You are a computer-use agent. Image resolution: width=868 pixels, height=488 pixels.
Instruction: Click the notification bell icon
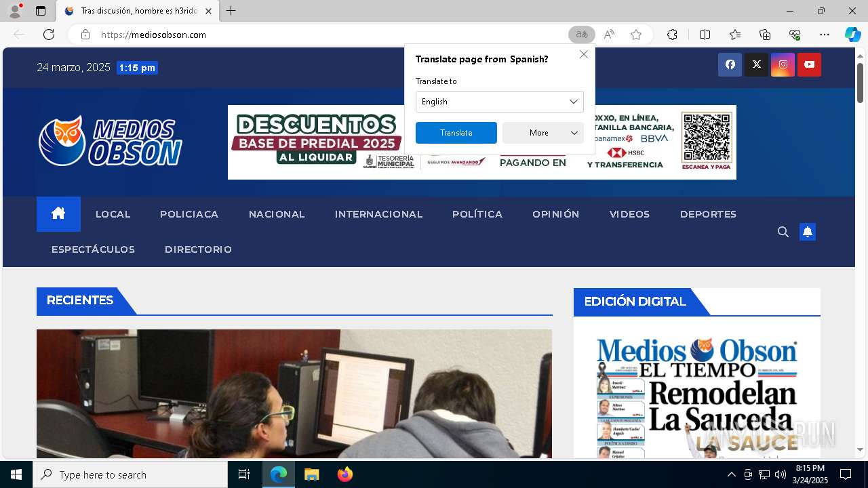pyautogui.click(x=808, y=232)
